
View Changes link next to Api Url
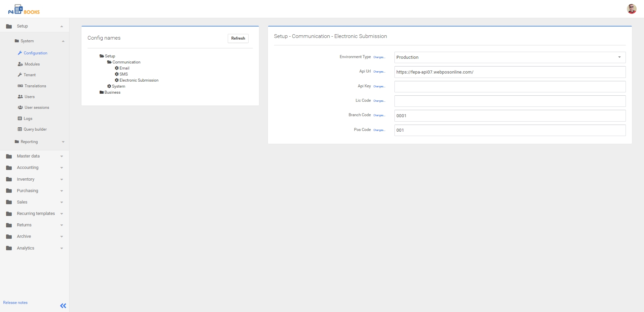click(x=379, y=72)
